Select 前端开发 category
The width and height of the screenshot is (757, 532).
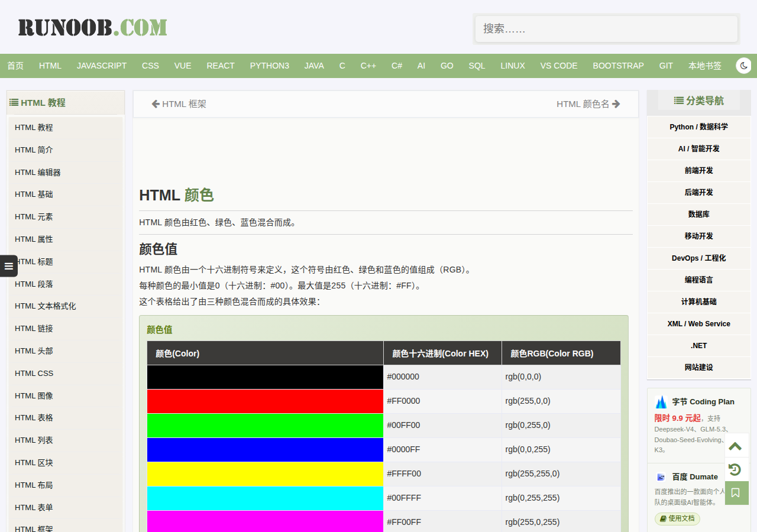pos(699,171)
